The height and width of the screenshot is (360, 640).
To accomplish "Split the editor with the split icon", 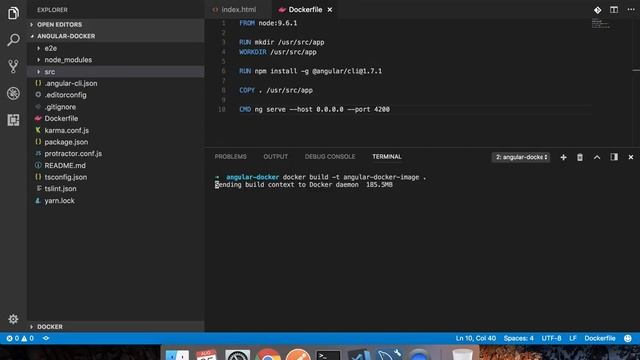I will point(614,10).
